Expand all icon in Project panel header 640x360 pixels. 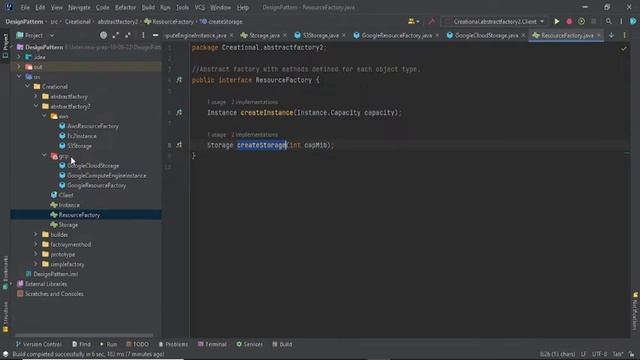[x=116, y=36]
